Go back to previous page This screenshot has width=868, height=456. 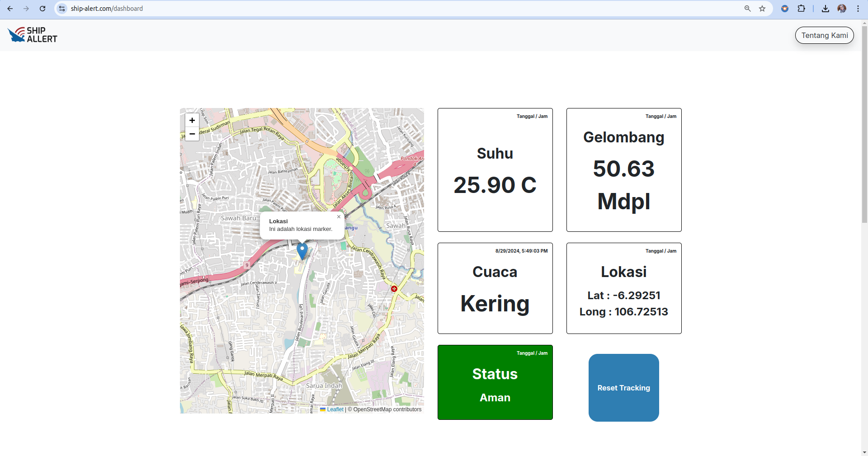click(10, 9)
